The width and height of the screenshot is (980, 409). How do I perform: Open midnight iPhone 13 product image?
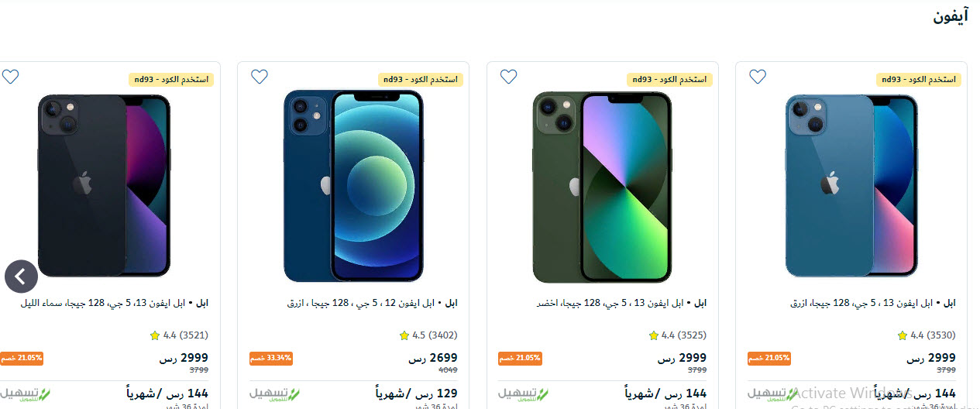coord(104,186)
